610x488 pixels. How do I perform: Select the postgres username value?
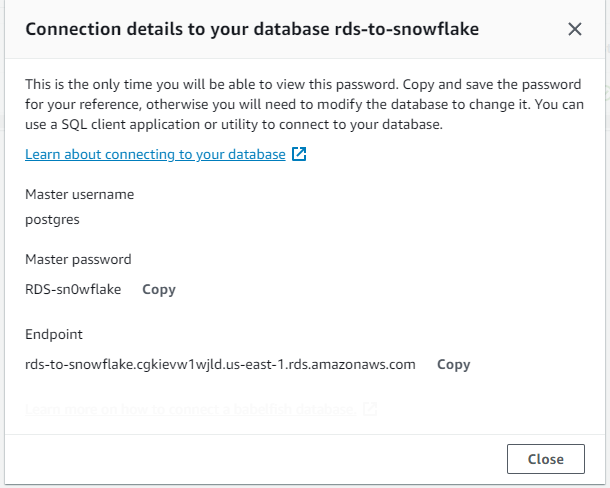point(52,220)
